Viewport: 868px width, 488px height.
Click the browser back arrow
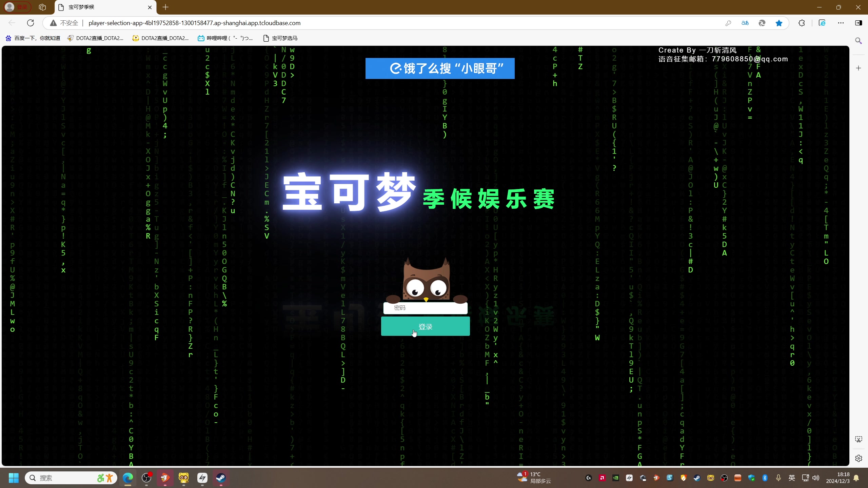[x=12, y=23]
